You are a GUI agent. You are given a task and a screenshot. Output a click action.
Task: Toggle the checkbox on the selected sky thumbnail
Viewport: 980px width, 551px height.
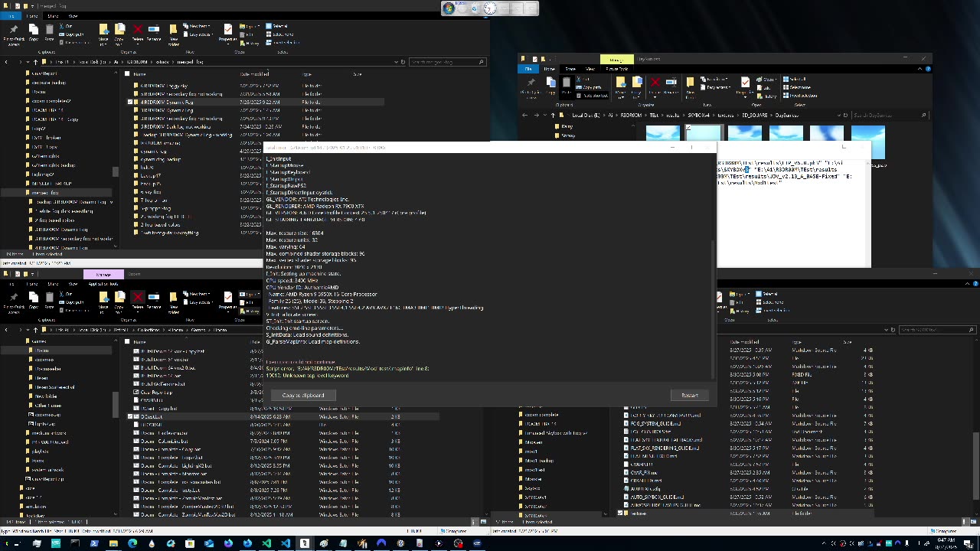688,127
